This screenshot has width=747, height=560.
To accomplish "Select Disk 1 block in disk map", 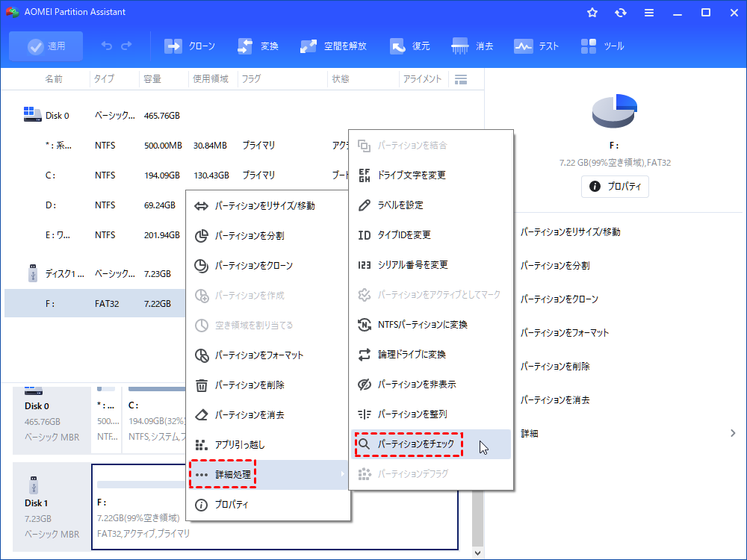I will pyautogui.click(x=52, y=507).
